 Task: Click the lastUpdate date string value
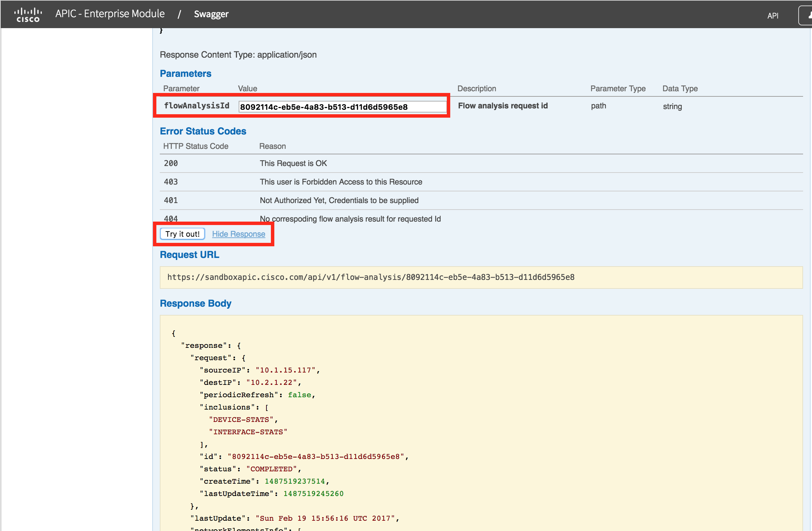tap(325, 518)
